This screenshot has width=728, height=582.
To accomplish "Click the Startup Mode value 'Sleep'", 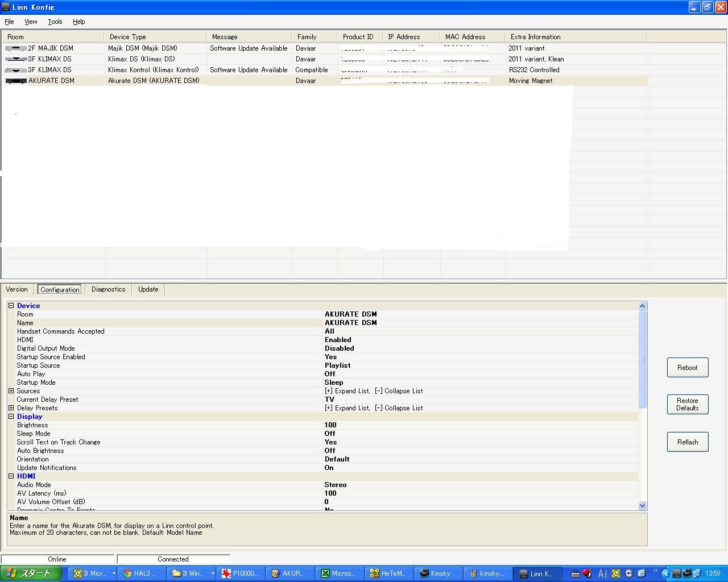I will (334, 383).
